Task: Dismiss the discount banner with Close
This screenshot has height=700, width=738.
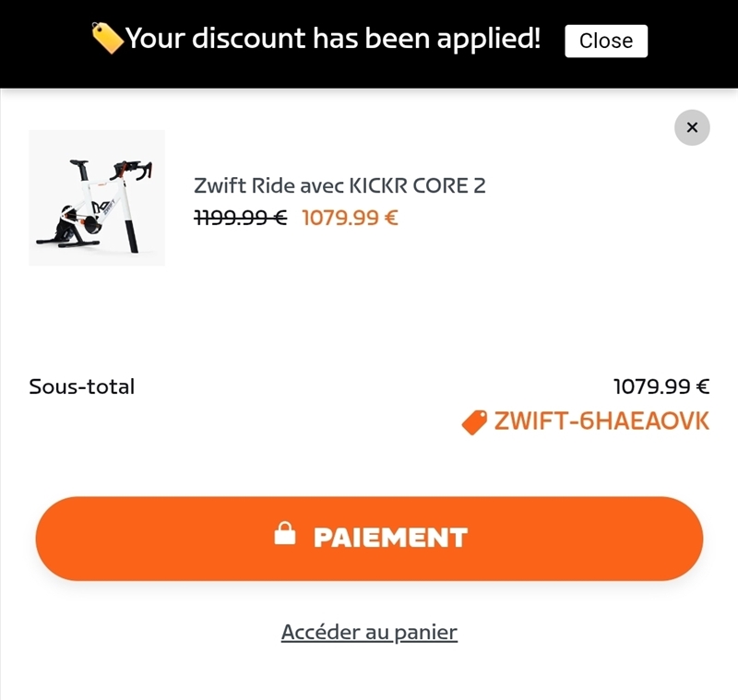Action: click(606, 41)
